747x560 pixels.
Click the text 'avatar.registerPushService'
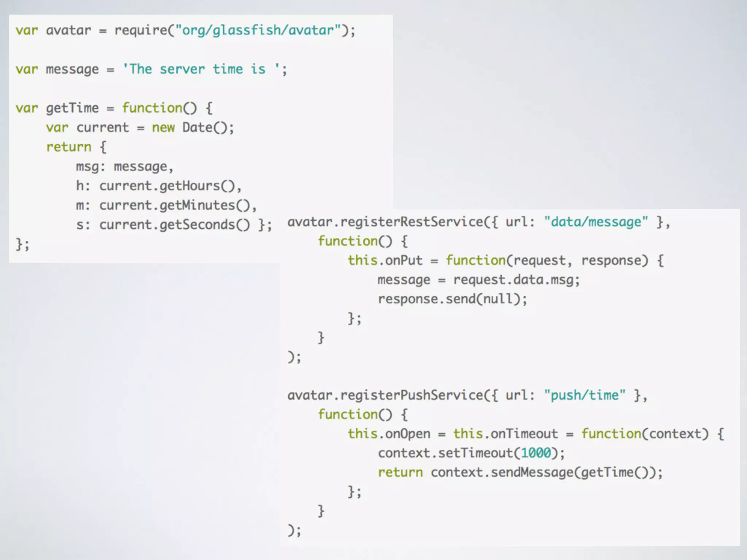pyautogui.click(x=386, y=395)
